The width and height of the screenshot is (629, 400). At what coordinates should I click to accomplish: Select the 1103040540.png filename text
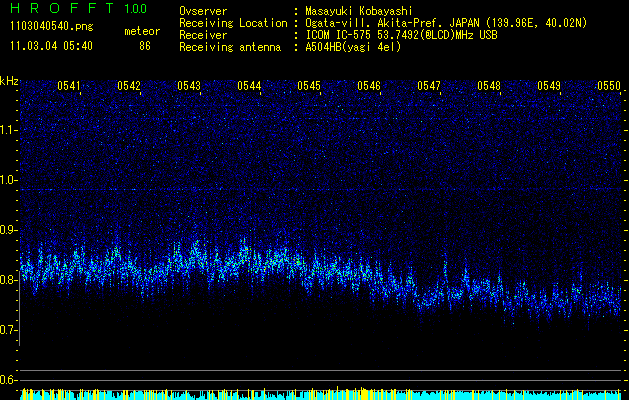click(x=49, y=27)
